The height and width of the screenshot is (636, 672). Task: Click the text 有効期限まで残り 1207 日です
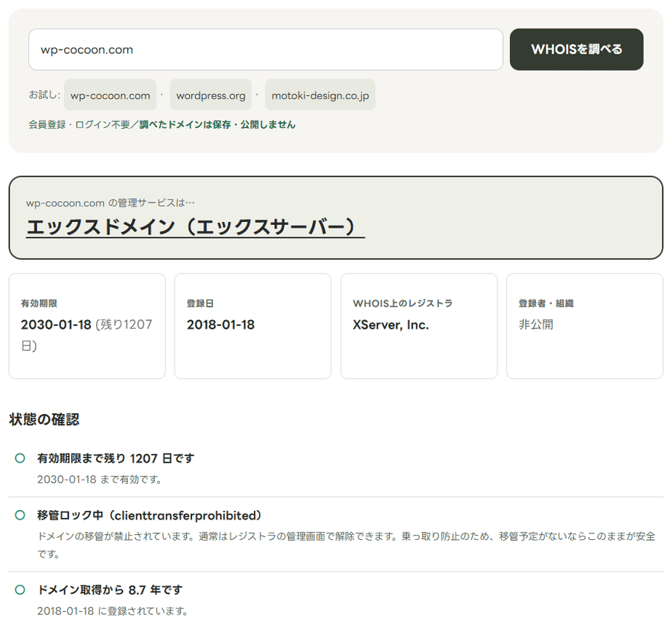(116, 458)
